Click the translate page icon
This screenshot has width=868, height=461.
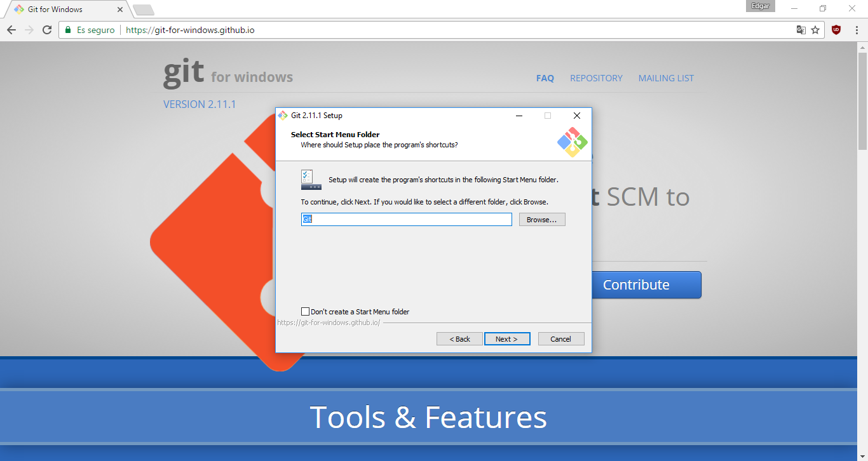[x=801, y=30]
